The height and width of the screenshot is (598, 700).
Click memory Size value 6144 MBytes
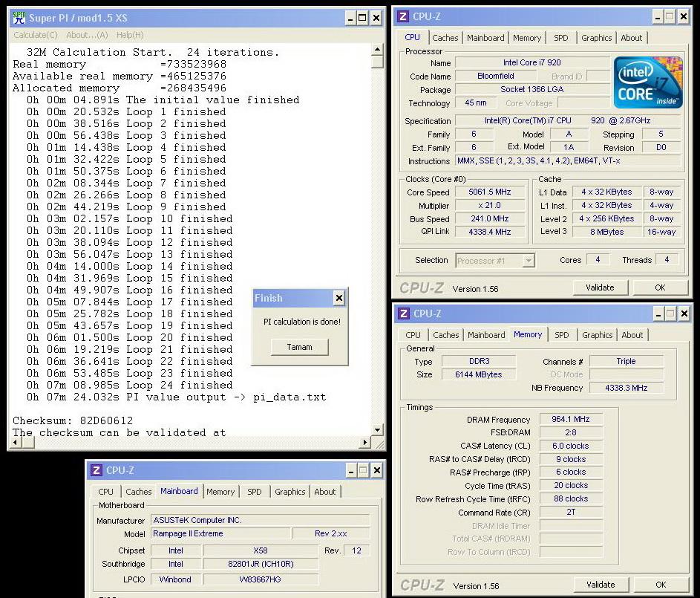point(479,374)
